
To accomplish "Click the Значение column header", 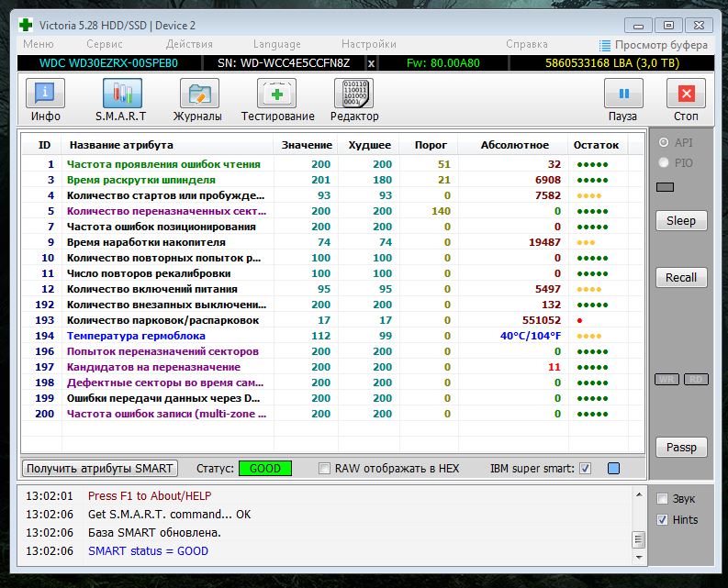I will (307, 145).
